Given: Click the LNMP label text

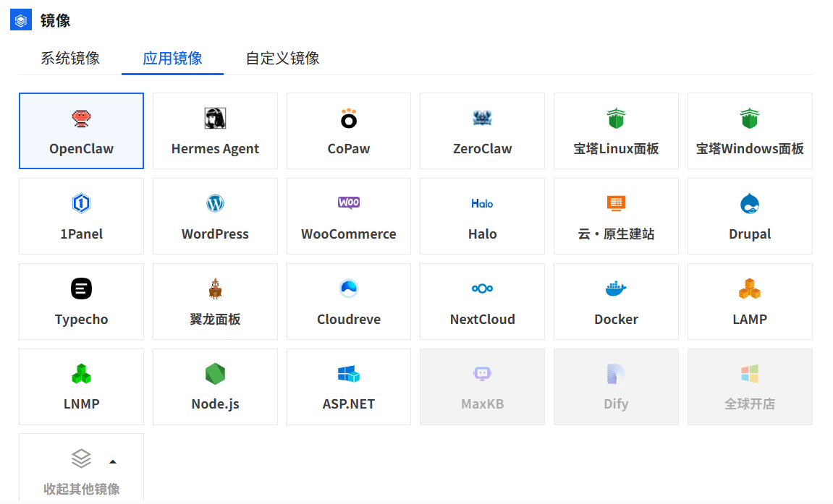Looking at the screenshot, I should [81, 403].
